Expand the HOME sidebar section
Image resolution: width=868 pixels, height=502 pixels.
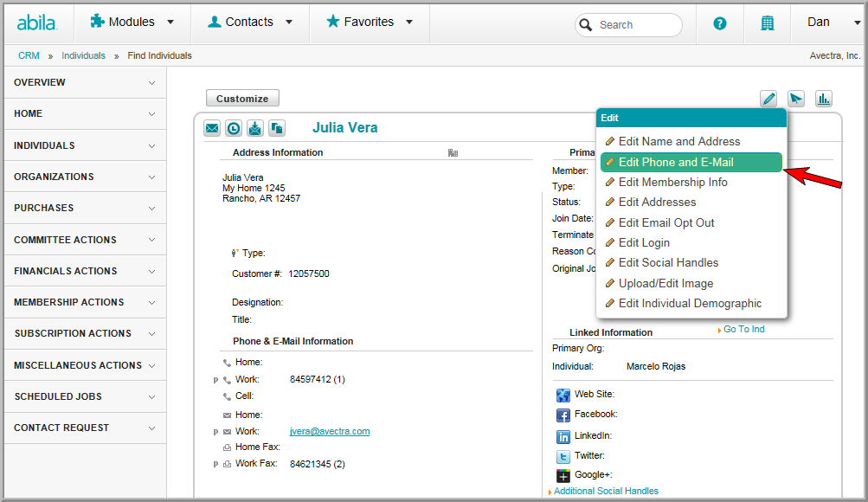pyautogui.click(x=86, y=113)
